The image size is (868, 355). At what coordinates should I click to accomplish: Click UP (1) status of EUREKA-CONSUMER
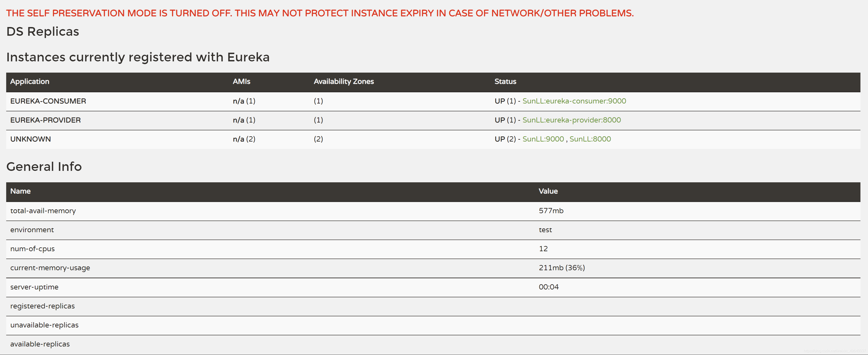(x=505, y=101)
